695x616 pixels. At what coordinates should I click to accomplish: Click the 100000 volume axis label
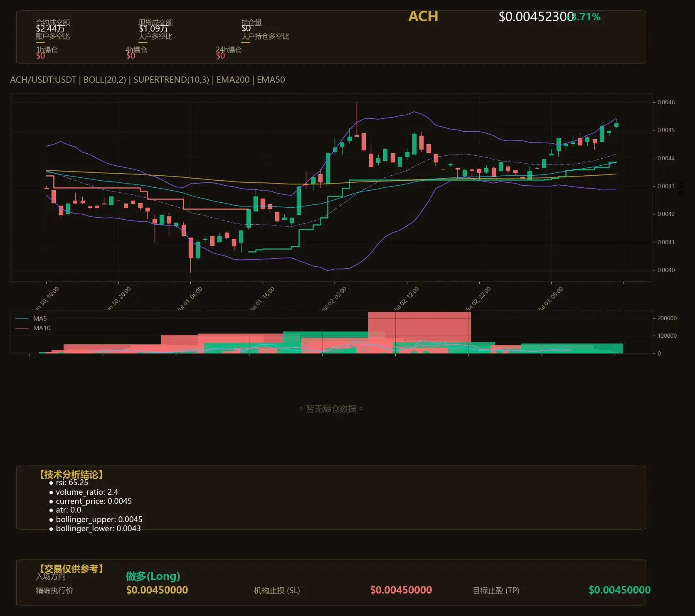coord(667,336)
